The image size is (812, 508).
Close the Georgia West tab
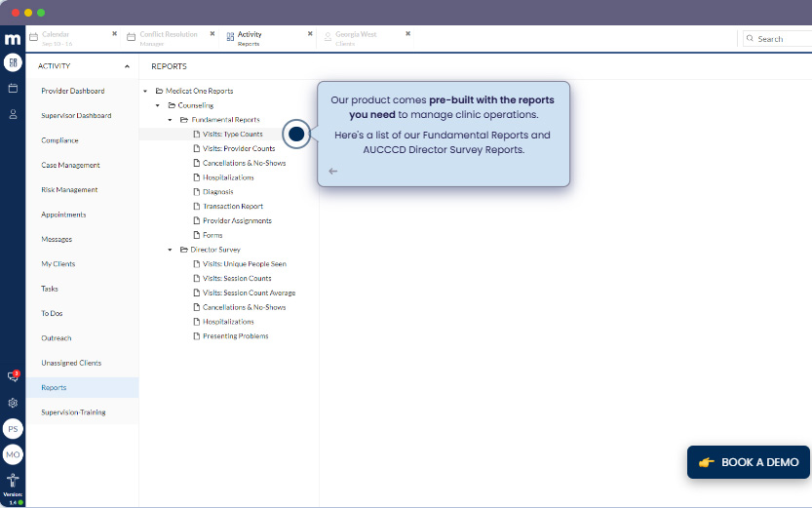407,34
